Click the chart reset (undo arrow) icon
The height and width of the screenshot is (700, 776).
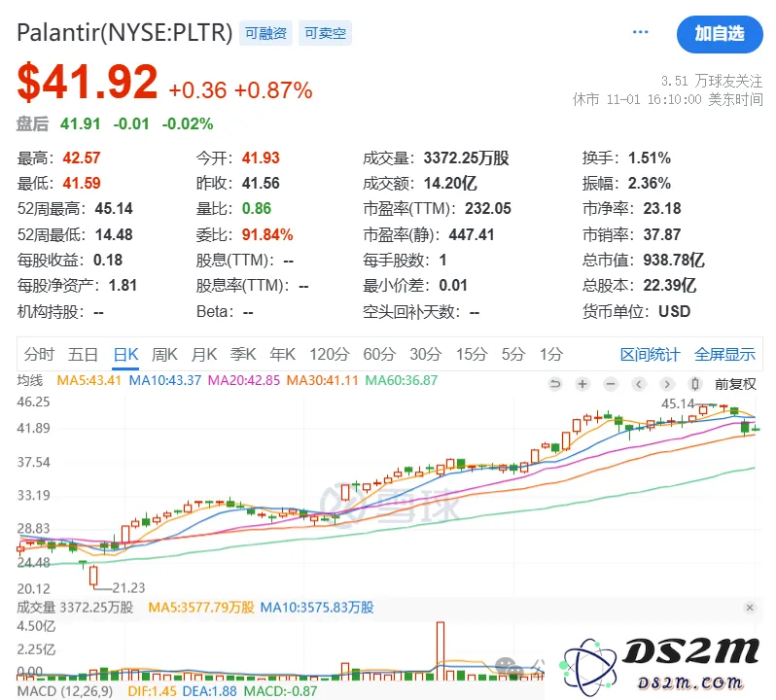click(555, 384)
